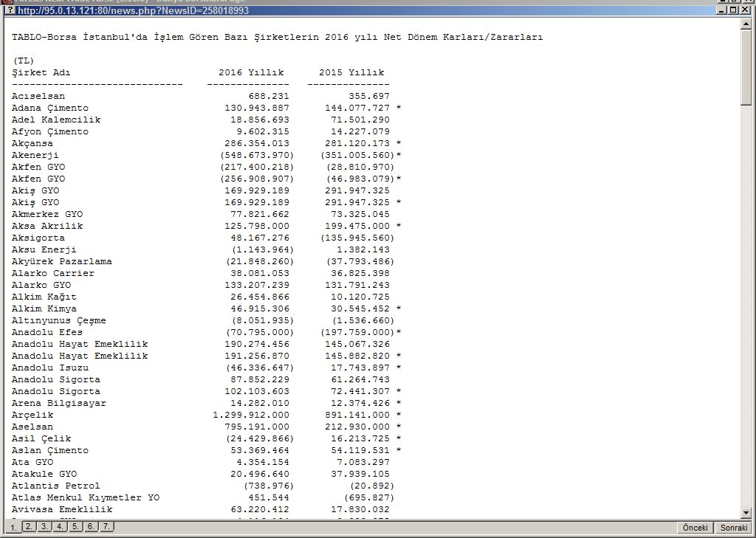Image resolution: width=756 pixels, height=538 pixels.
Task: Switch to page tab 7
Action: tap(106, 526)
